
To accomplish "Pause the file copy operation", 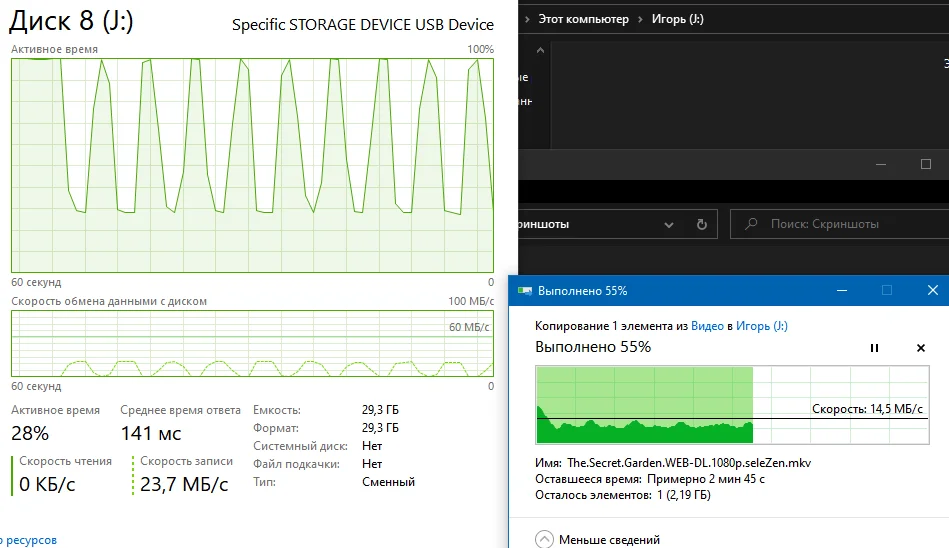I will 874,348.
